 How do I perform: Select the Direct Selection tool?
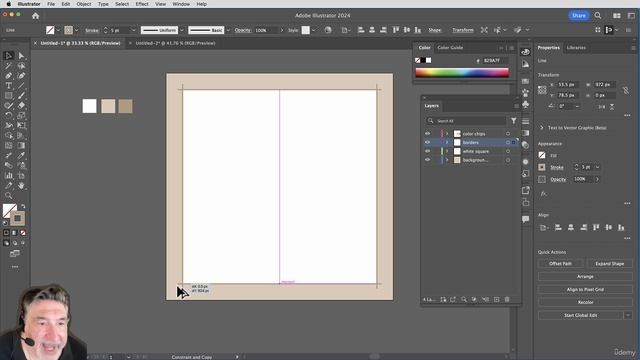21,56
